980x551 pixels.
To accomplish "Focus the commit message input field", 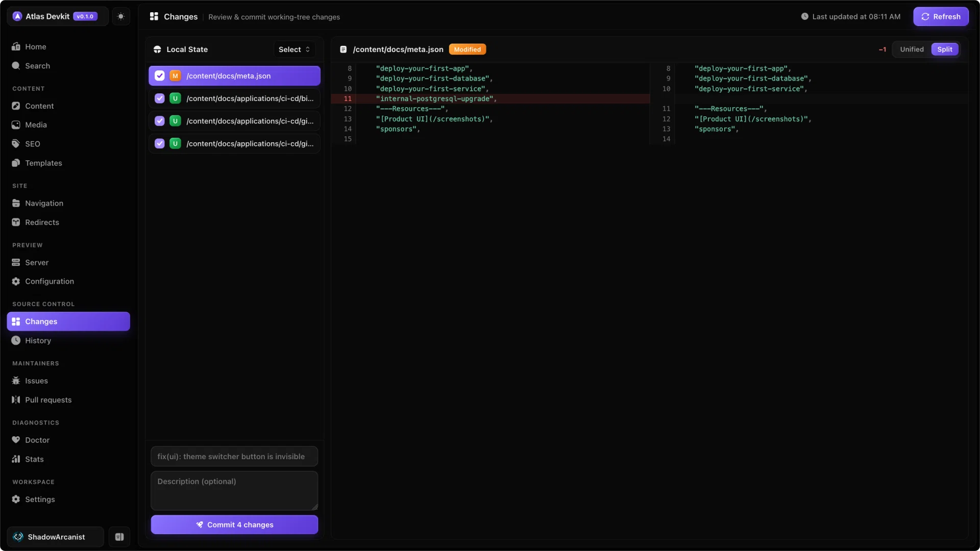I will tap(234, 457).
